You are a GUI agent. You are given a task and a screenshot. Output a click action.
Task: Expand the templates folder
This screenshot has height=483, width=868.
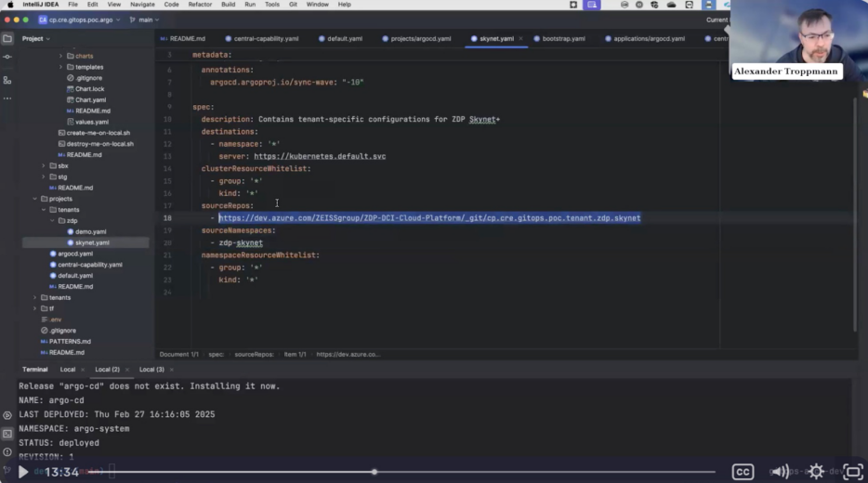pyautogui.click(x=61, y=67)
